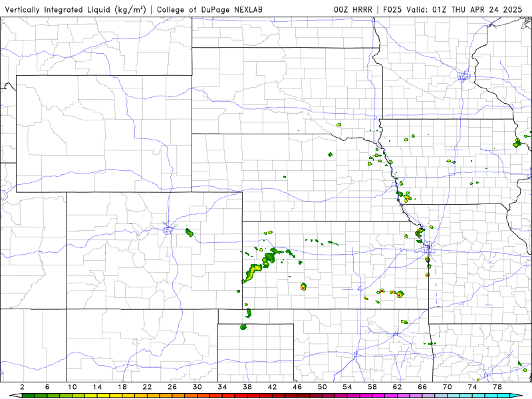Image resolution: width=532 pixels, height=399 pixels.
Task: Click the "F025 Valid: 01Z THU APR 24 2025" text
Action: pyautogui.click(x=453, y=9)
